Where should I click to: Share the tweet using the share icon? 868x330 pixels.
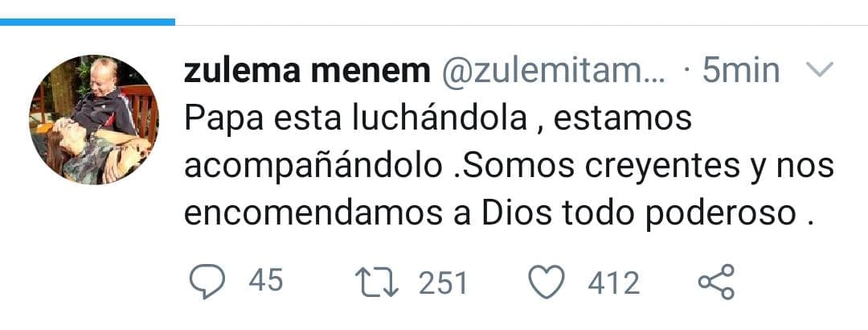tap(716, 282)
